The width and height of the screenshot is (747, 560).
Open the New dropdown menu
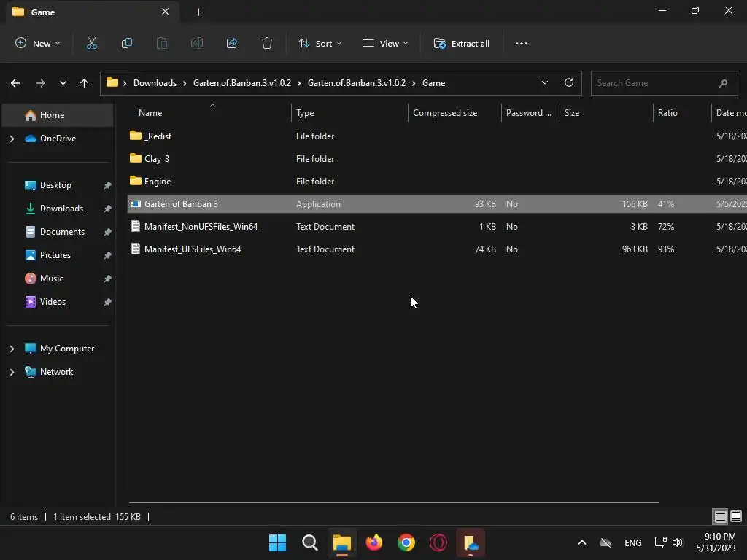point(38,43)
